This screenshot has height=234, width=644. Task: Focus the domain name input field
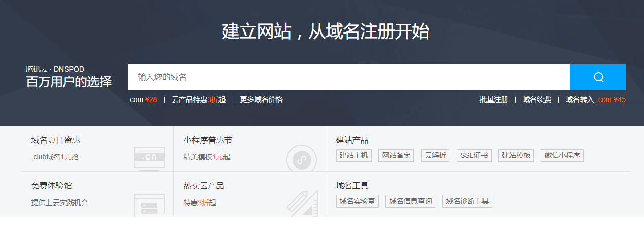click(x=348, y=77)
